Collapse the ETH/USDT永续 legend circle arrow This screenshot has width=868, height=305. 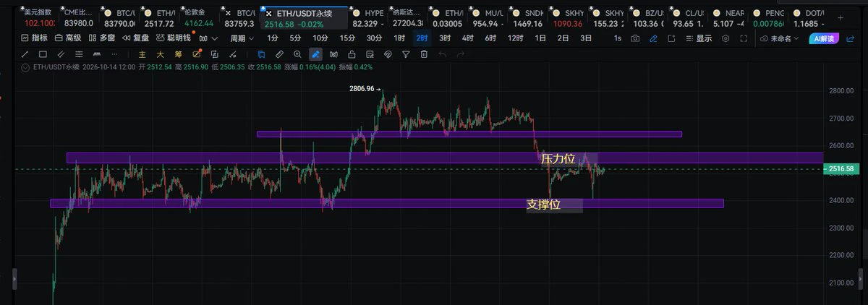[25, 68]
